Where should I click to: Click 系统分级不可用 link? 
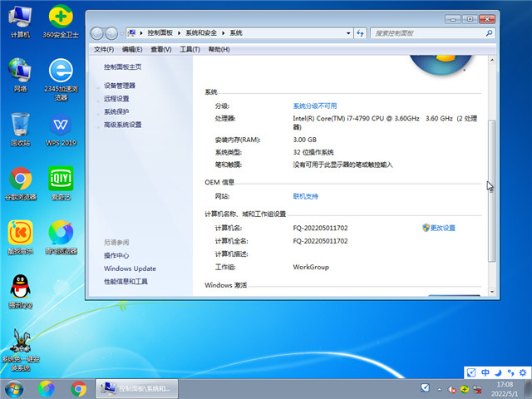(315, 106)
